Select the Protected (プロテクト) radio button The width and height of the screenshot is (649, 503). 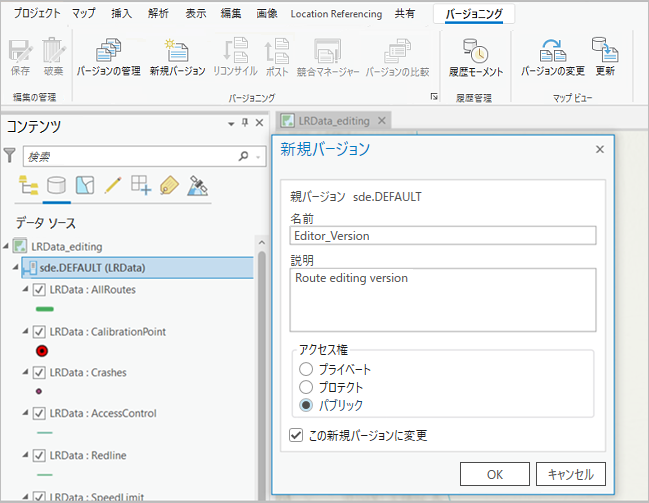(306, 387)
